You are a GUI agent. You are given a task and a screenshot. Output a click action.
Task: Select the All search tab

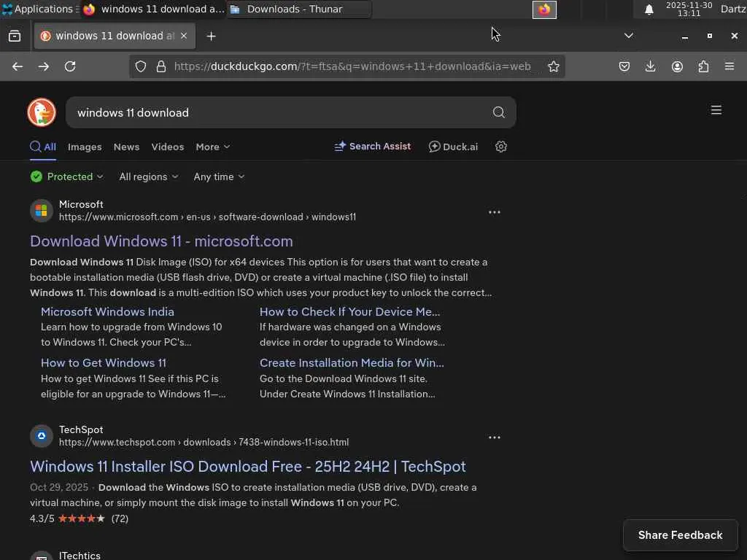click(43, 147)
